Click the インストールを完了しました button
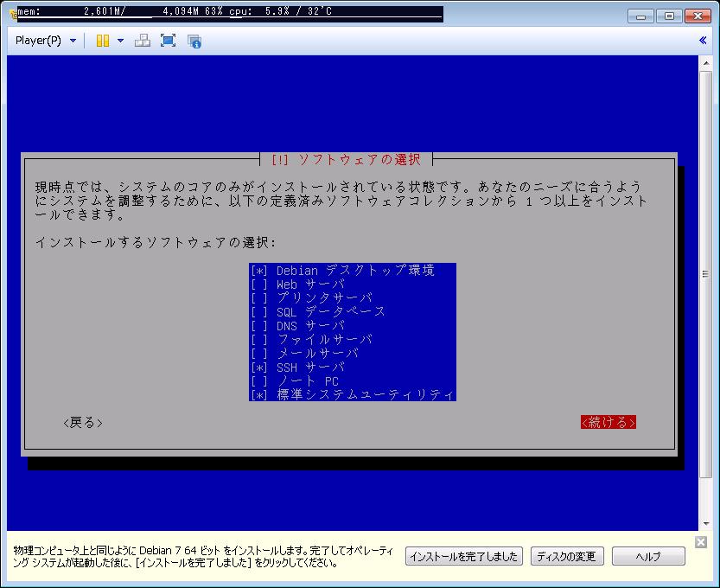 point(464,556)
